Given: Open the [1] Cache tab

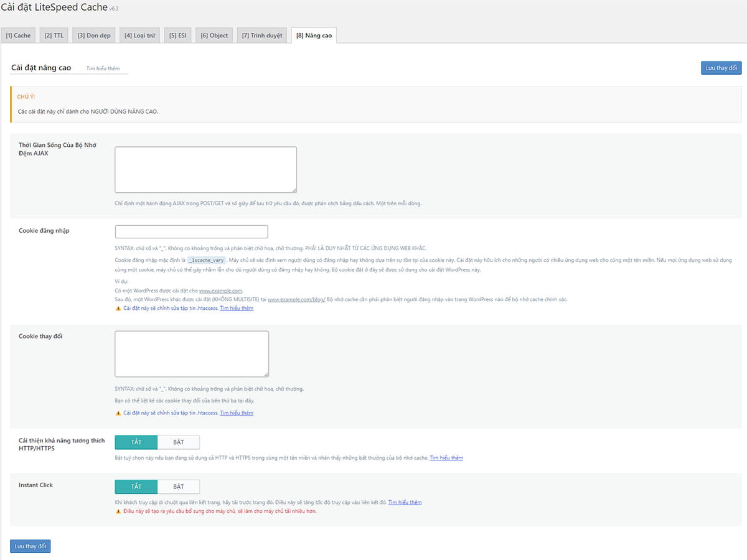Looking at the screenshot, I should (x=18, y=35).
